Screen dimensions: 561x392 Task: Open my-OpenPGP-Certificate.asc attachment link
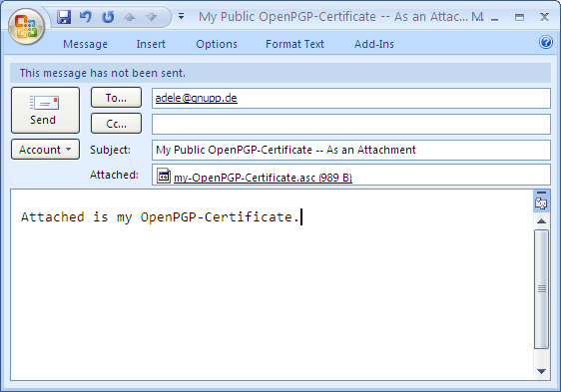pyautogui.click(x=263, y=178)
